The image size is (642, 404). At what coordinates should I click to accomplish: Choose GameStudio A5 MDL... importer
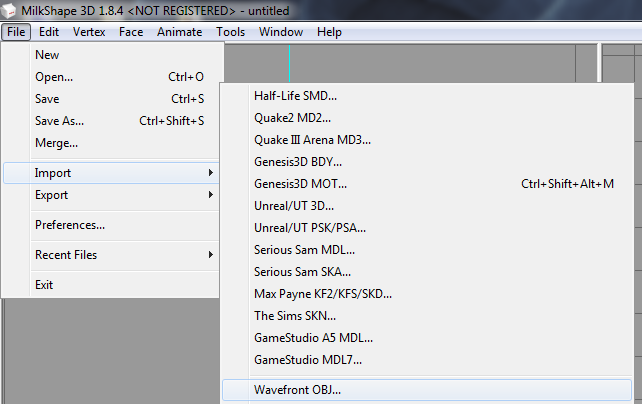click(x=427, y=338)
